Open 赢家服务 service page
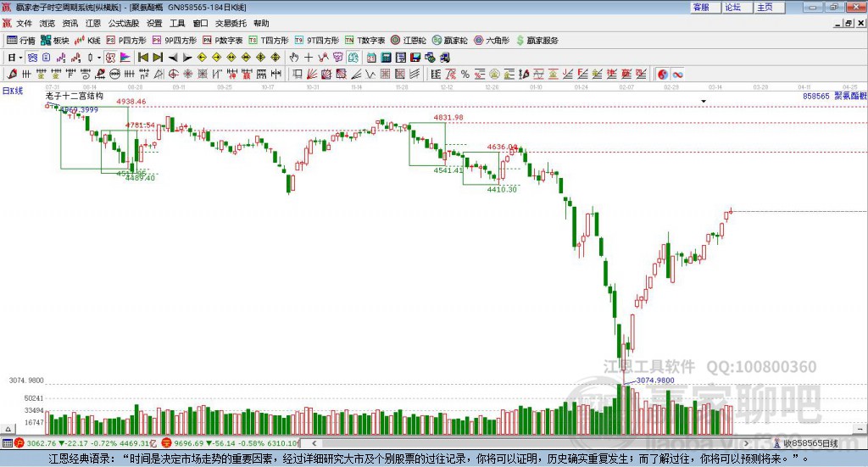Viewport: 868px width, 467px height. pyautogui.click(x=537, y=41)
